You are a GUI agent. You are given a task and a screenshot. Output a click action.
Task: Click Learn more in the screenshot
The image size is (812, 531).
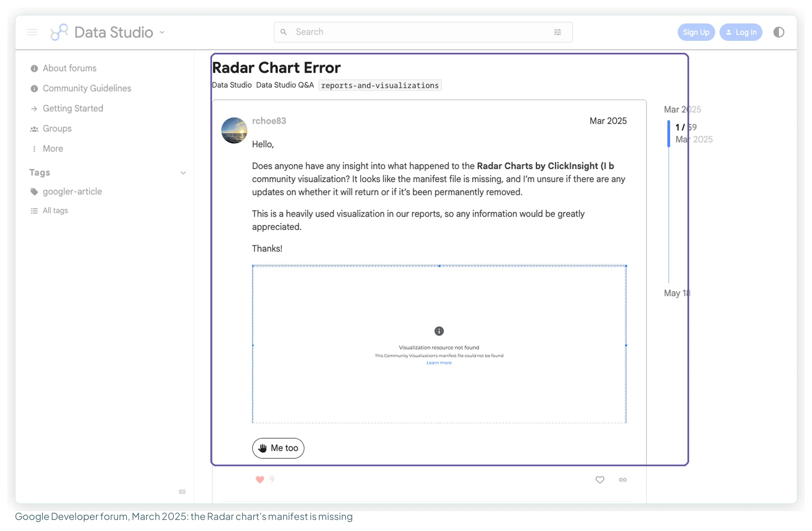439,363
